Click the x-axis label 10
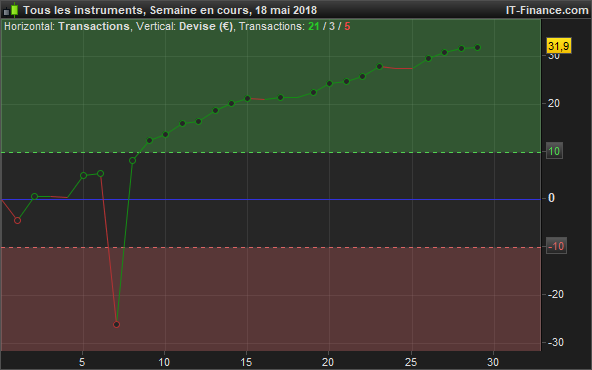The height and width of the screenshot is (370, 592). (164, 362)
